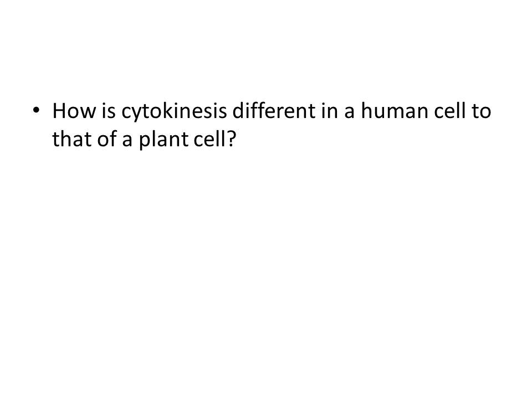Click the word "is" after "How"
The height and width of the screenshot is (399, 532).
(109, 111)
